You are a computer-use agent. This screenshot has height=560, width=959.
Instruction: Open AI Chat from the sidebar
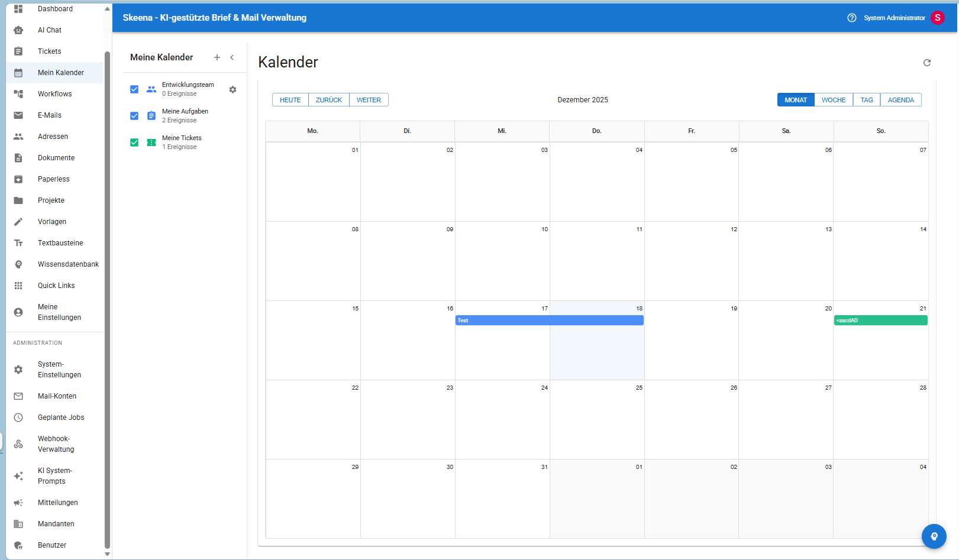click(49, 30)
